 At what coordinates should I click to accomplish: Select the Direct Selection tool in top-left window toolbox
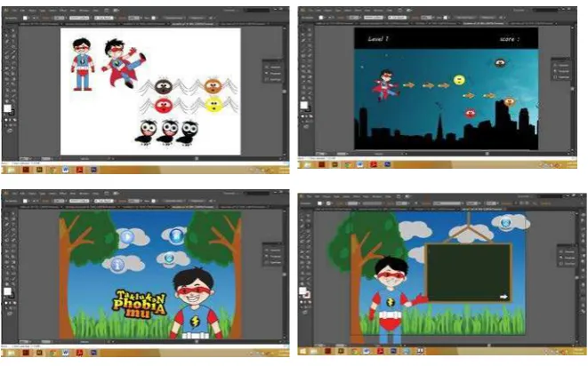(12, 30)
